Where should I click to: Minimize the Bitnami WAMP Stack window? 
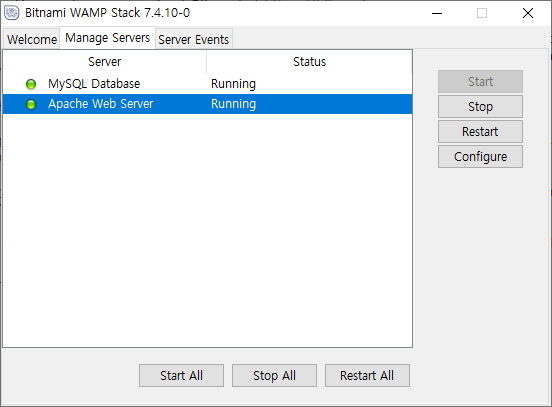[437, 13]
